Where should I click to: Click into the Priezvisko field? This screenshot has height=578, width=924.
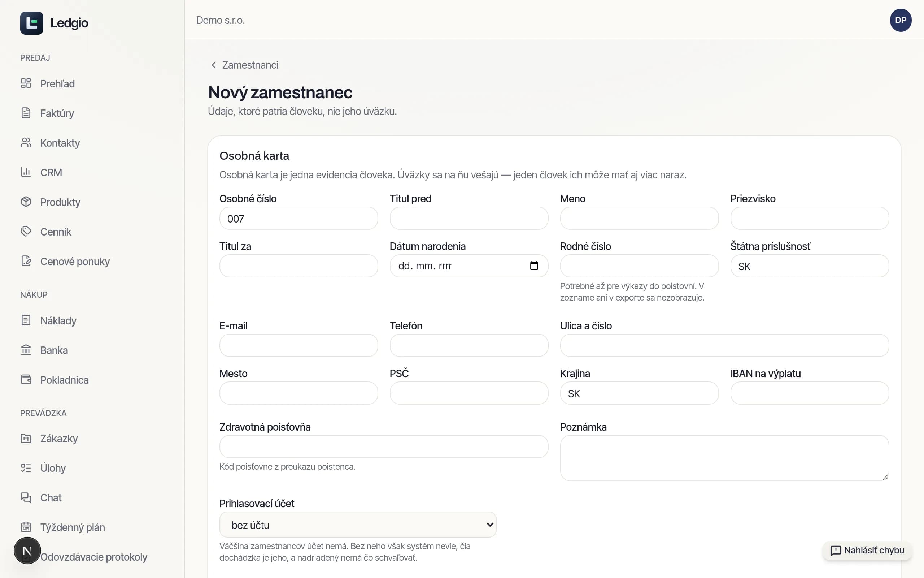(810, 219)
